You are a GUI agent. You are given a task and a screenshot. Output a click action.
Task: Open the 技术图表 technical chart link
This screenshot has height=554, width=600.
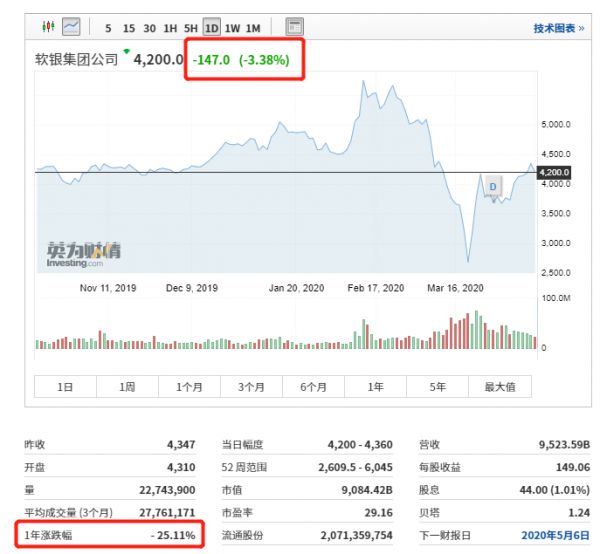click(x=558, y=28)
